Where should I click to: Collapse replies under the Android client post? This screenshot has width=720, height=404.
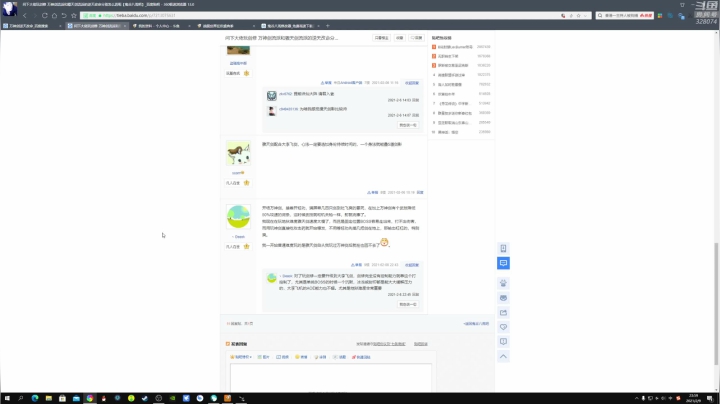click(411, 83)
